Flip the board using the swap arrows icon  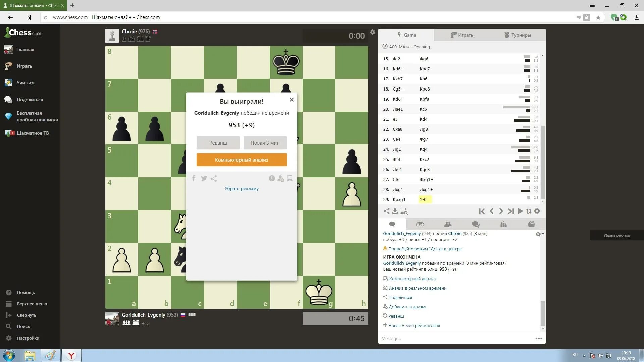pyautogui.click(x=529, y=211)
